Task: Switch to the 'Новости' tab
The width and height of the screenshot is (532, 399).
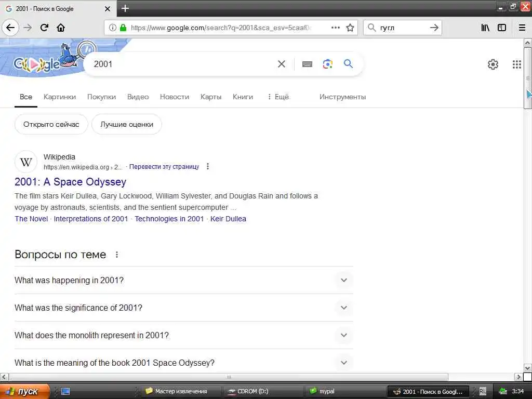Action: [175, 97]
